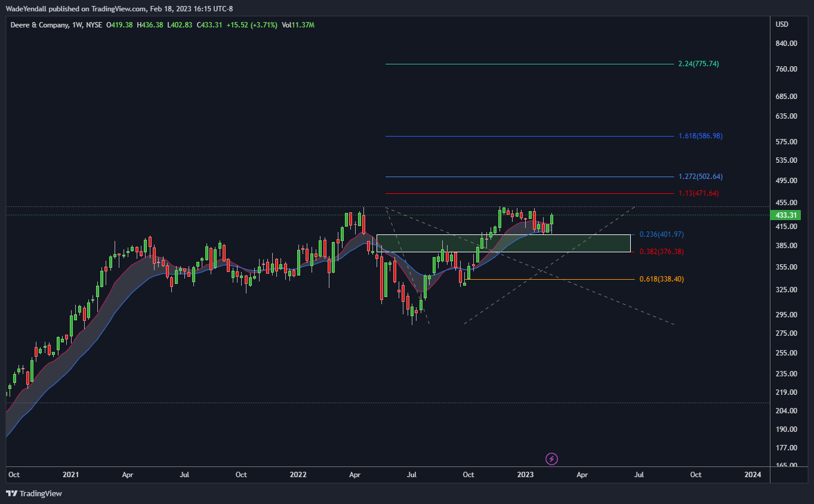
Task: Click the 2021 label on time axis
Action: 70,475
